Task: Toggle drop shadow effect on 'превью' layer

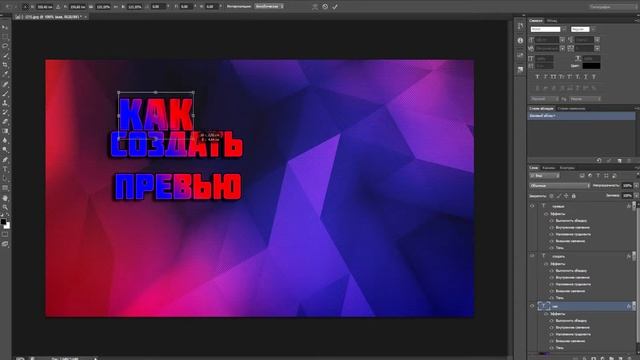Action: (551, 248)
